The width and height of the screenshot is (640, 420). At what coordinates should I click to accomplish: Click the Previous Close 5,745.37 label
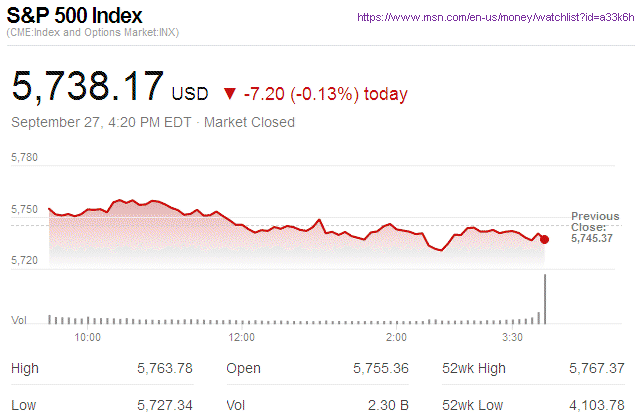(x=595, y=227)
